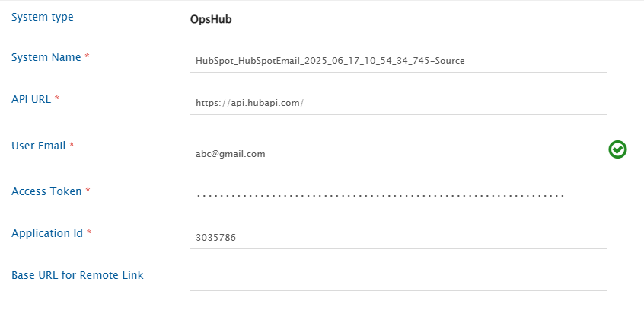The width and height of the screenshot is (644, 314).
Task: Click the Application Id label
Action: [47, 233]
